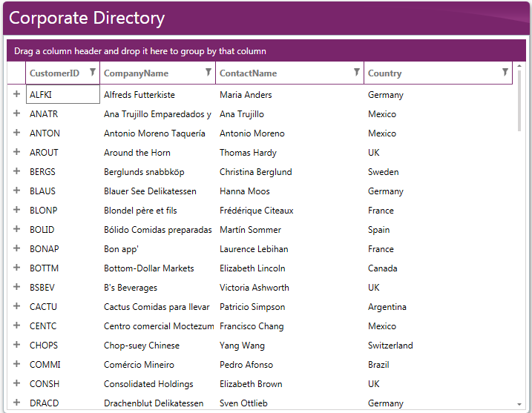Open the Country column filter icon

[x=505, y=73]
